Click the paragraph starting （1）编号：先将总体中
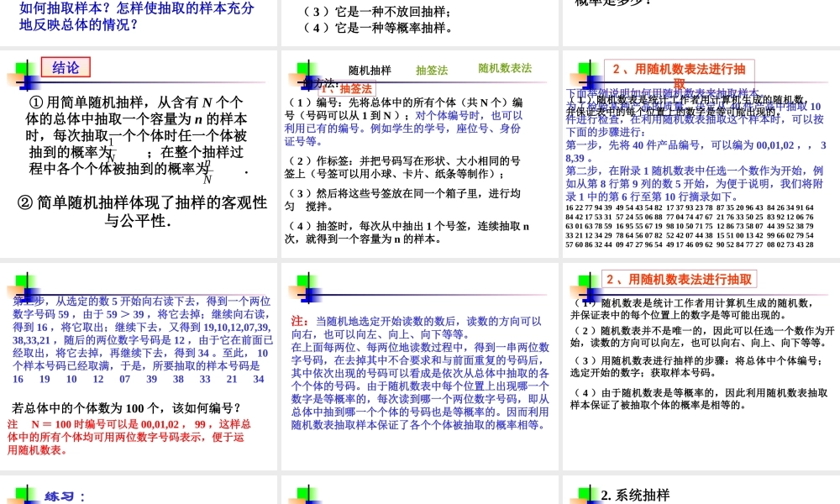The width and height of the screenshot is (840, 504). [x=403, y=122]
